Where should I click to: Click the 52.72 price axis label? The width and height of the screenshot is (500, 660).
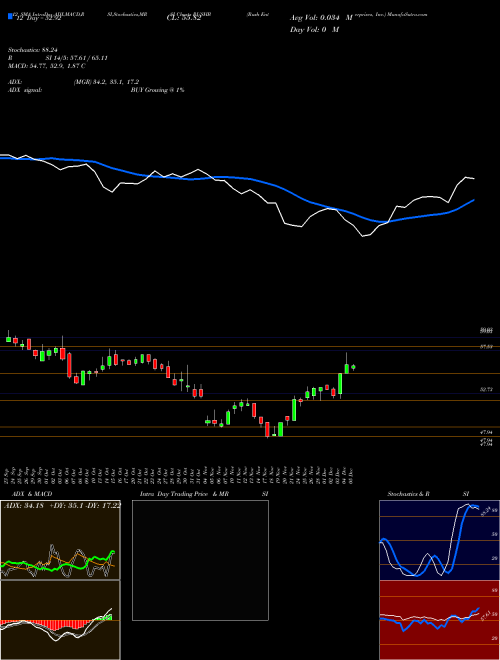486,390
